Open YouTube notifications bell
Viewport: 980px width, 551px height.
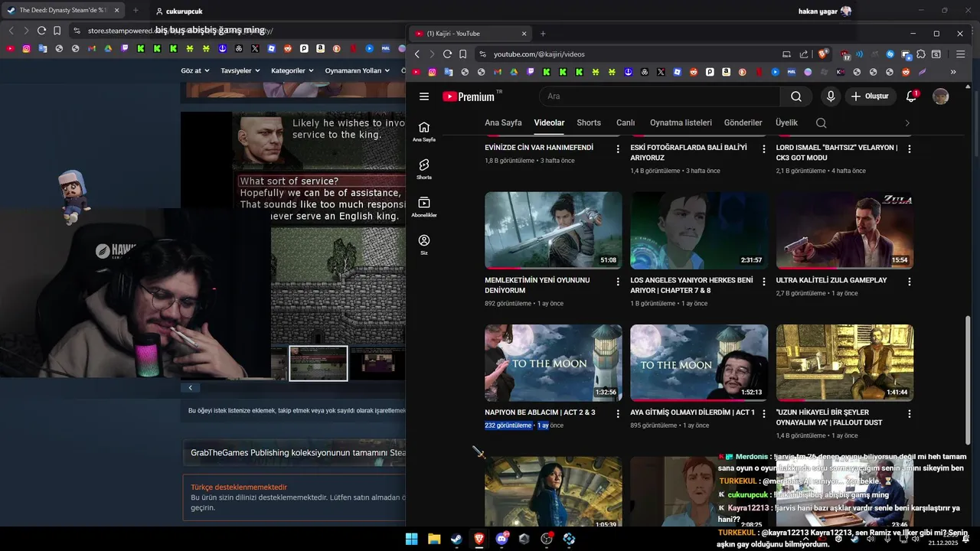tap(911, 96)
